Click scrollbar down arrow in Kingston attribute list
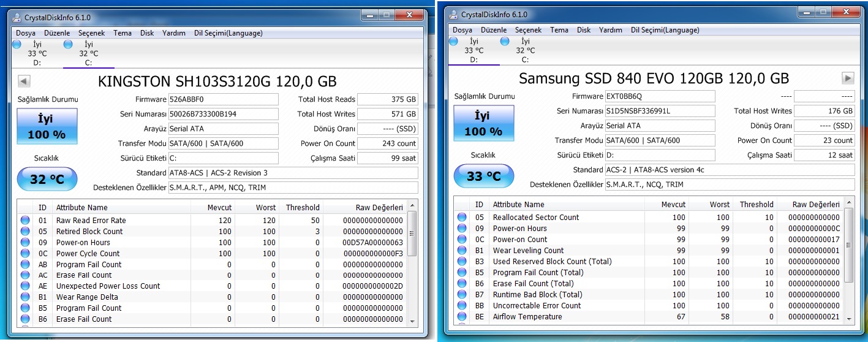868x342 pixels. coord(412,321)
